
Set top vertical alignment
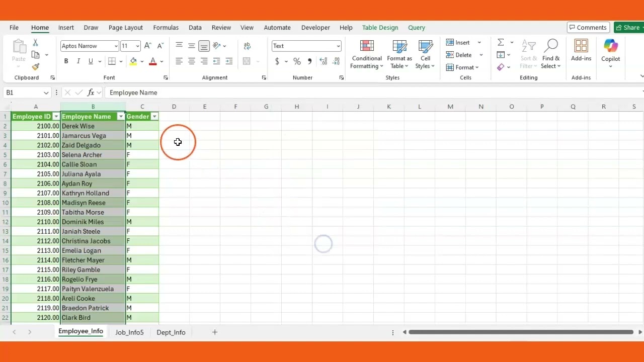pos(179,46)
